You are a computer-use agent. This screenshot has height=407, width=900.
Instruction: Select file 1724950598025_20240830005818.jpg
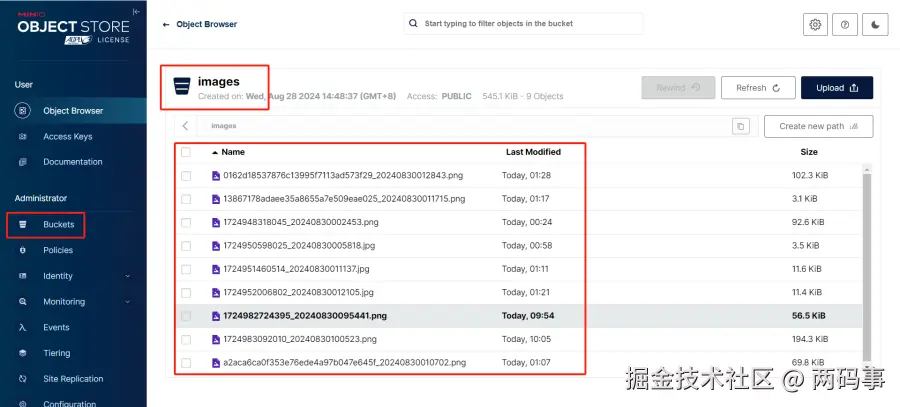tap(299, 246)
